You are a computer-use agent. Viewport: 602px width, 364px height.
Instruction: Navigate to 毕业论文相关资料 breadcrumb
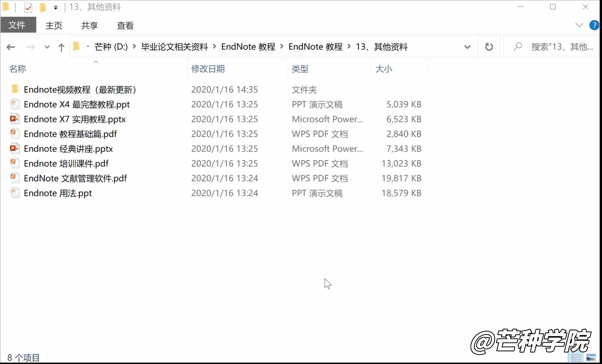(174, 47)
